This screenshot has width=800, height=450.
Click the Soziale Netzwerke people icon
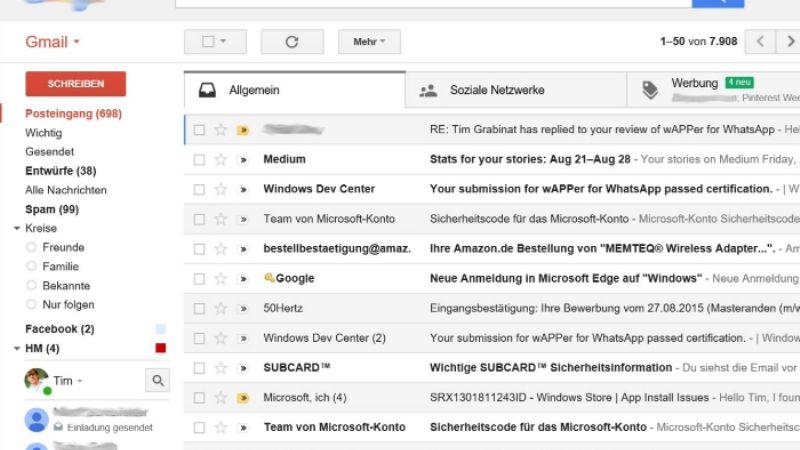point(428,91)
